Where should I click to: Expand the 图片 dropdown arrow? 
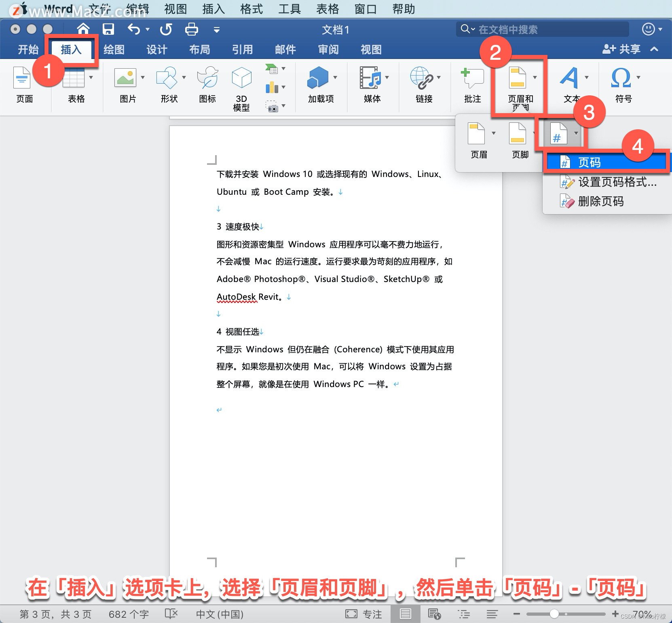tap(143, 77)
